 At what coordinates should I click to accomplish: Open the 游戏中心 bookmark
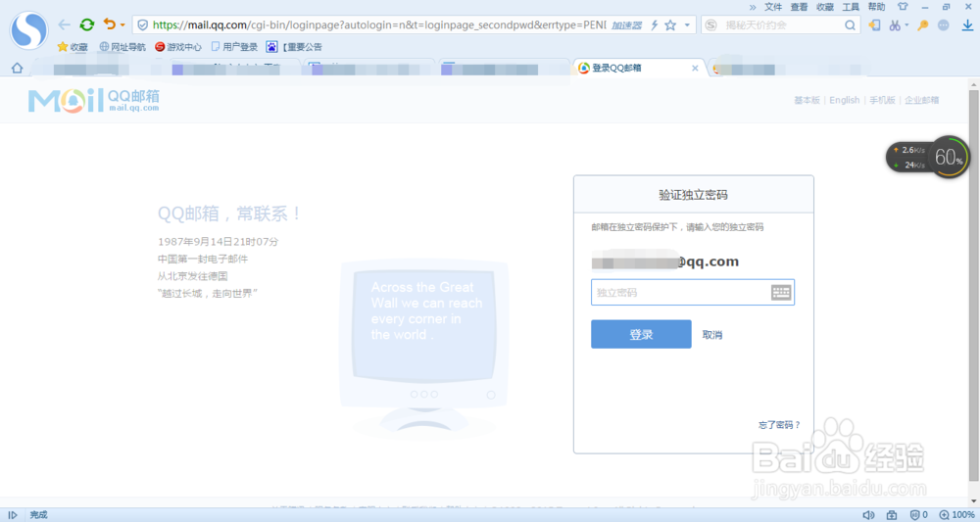178,47
